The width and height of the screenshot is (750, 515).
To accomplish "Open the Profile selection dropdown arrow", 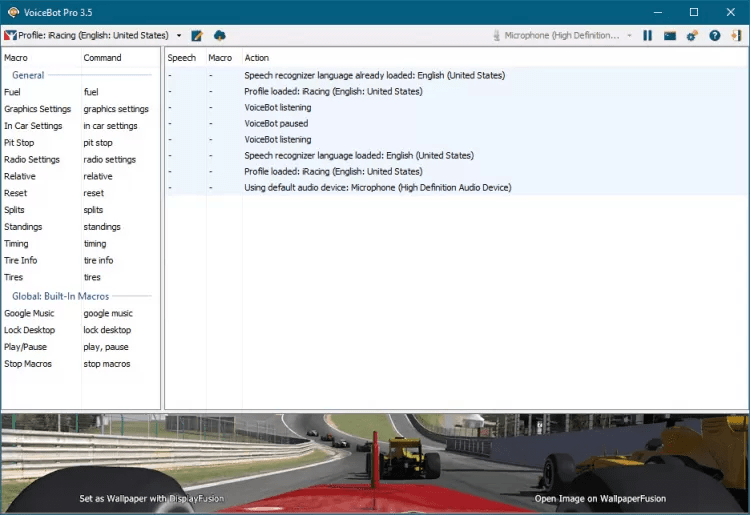I will pyautogui.click(x=179, y=35).
